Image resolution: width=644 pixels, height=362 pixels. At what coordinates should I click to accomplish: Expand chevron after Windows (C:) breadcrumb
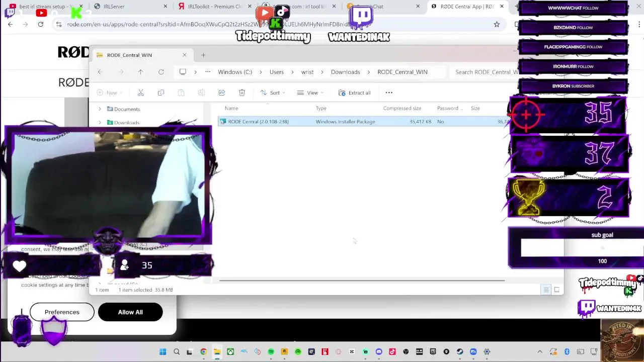coord(261,72)
